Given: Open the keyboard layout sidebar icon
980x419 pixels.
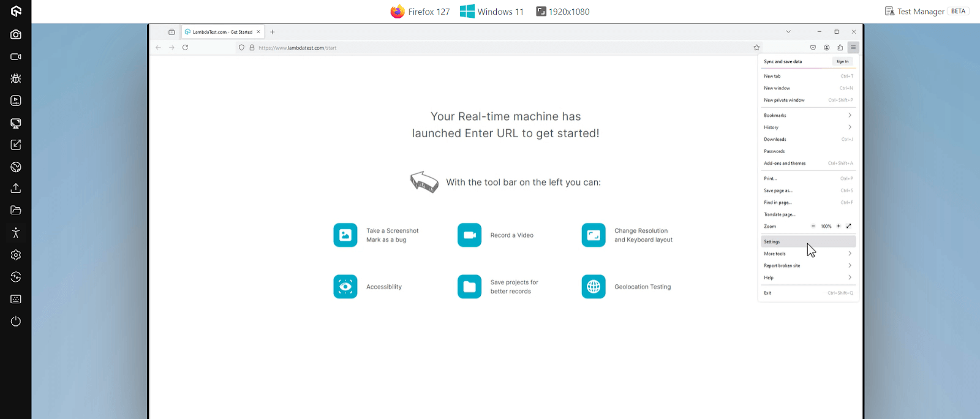Looking at the screenshot, I should coord(16,299).
